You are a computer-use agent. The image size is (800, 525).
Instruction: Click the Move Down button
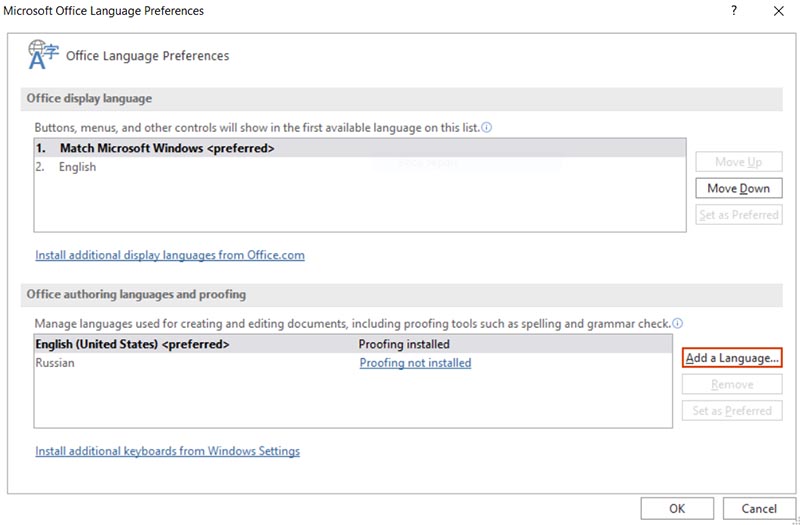(x=738, y=188)
